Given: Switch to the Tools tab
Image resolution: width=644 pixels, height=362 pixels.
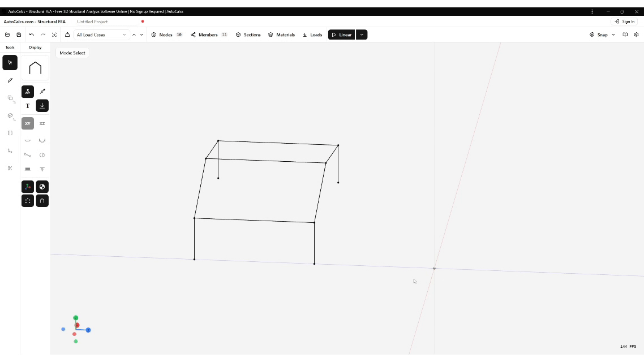Looking at the screenshot, I should 9,47.
